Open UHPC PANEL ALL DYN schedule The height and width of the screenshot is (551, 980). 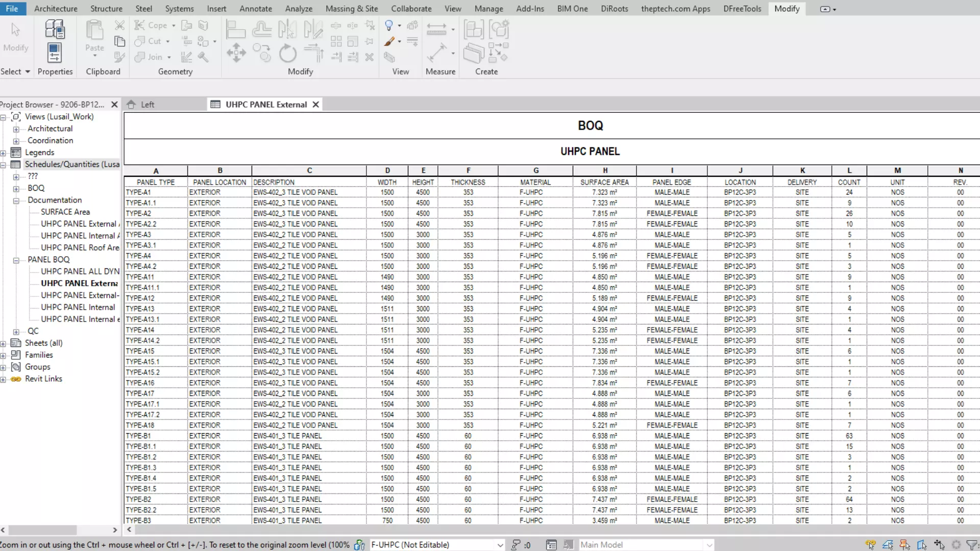(80, 271)
